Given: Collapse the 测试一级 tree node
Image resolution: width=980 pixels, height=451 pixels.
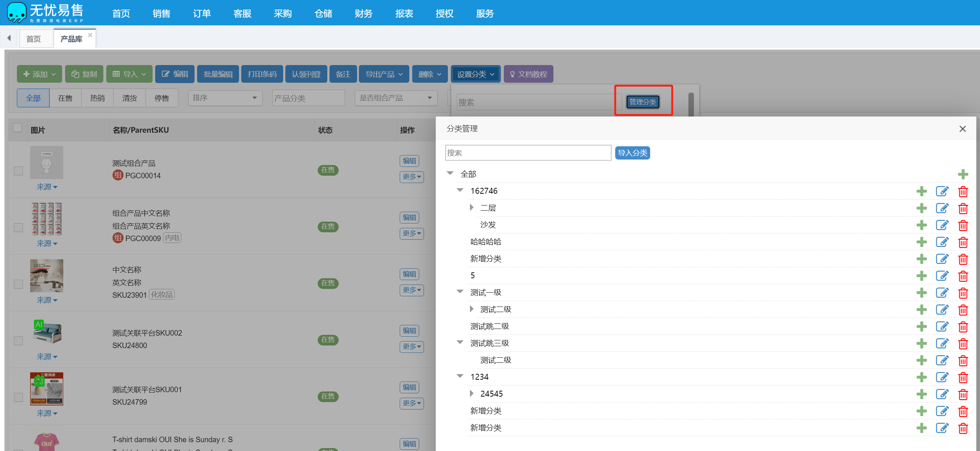Looking at the screenshot, I should click(x=460, y=292).
